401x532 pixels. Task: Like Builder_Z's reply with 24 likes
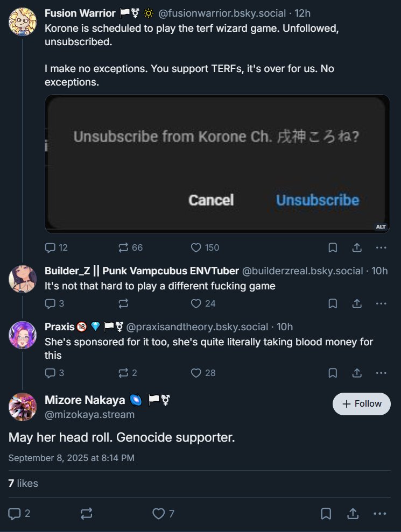click(196, 303)
